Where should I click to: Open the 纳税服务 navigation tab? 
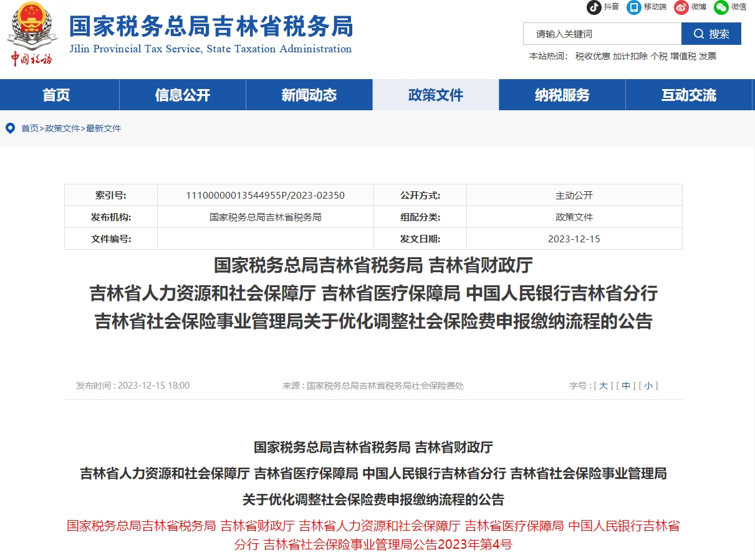pos(562,95)
